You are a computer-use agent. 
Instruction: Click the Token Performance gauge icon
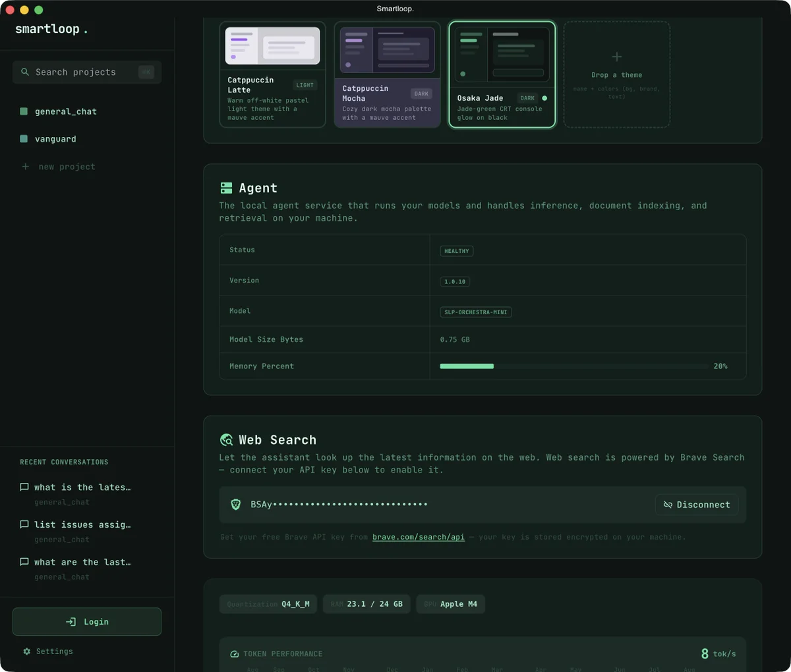click(235, 654)
